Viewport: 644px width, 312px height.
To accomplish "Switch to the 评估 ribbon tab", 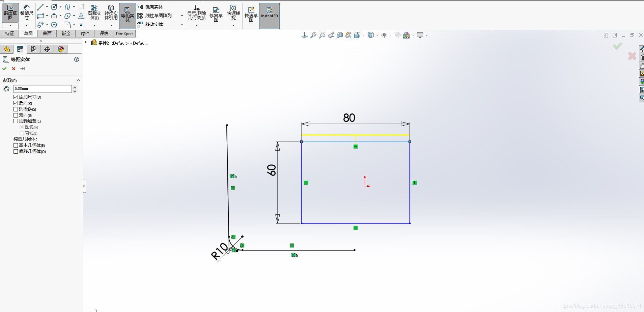I will 104,33.
